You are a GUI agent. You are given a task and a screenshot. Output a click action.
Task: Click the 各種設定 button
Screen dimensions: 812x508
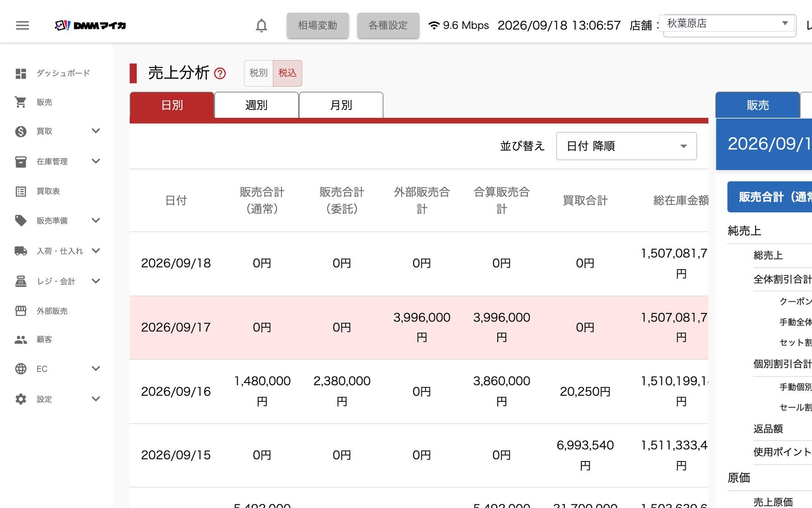pos(388,25)
